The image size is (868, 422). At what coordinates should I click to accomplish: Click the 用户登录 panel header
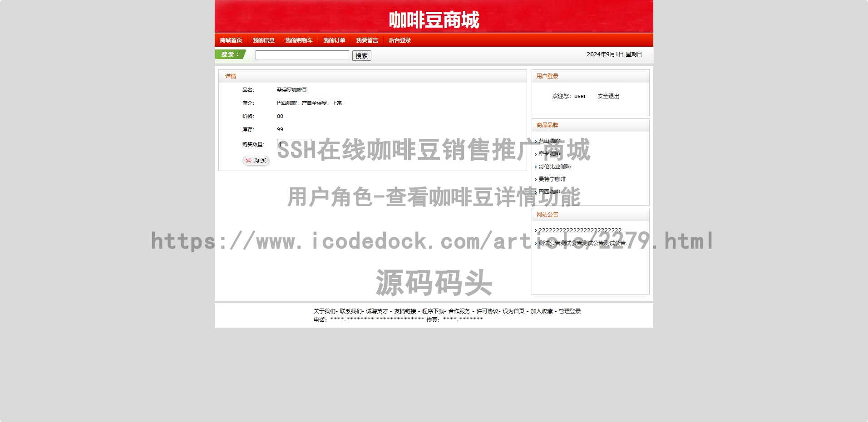591,76
